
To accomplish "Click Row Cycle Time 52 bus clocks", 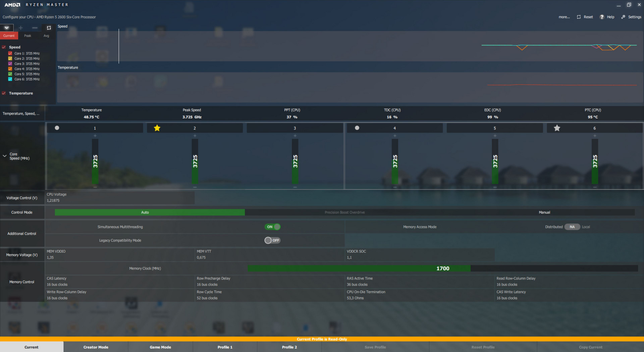I will [x=270, y=295].
